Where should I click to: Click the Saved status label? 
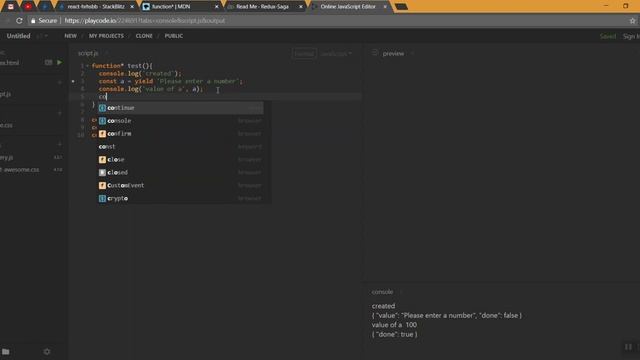pos(607,36)
